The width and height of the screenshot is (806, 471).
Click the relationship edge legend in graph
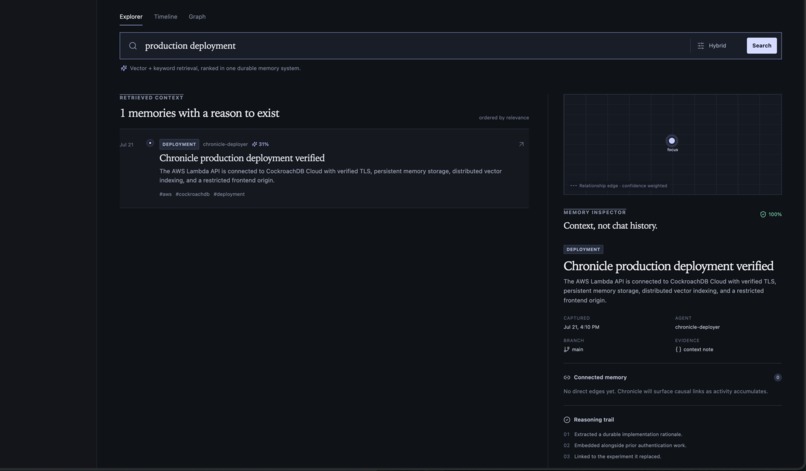coord(618,186)
